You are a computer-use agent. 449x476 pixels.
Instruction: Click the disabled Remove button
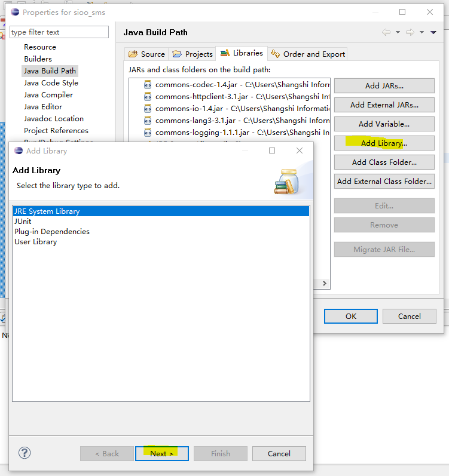pyautogui.click(x=384, y=225)
